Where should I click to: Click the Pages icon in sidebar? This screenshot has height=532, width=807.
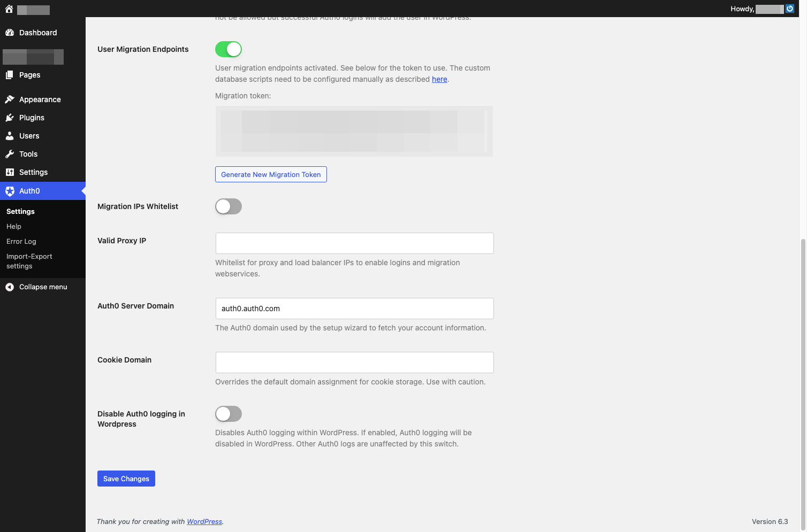[x=10, y=75]
